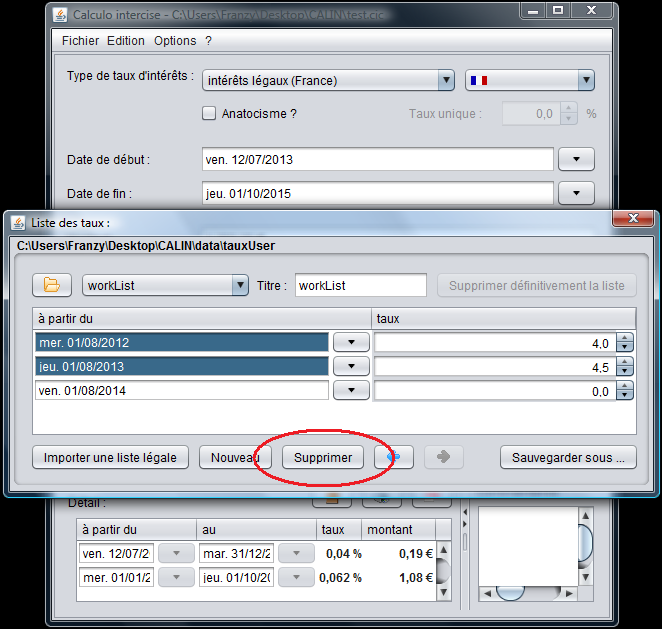662x630 pixels.
Task: Click the 0,0 rate field for 01/08/2014
Action: [x=495, y=391]
